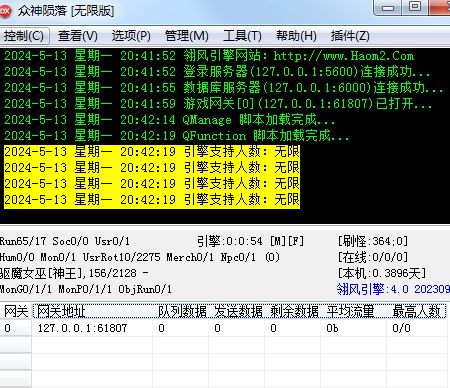The image size is (450, 388).
Task: Open the 选项(P) menu
Action: pos(131,36)
